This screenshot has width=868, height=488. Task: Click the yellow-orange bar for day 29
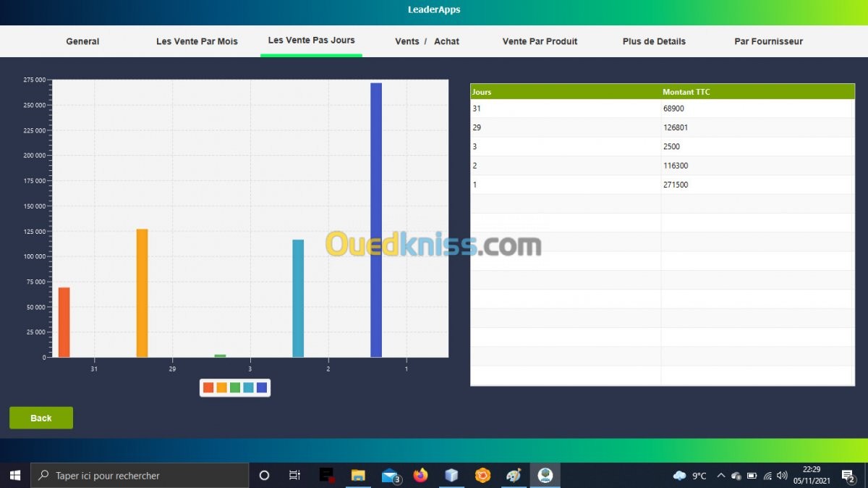(142, 293)
